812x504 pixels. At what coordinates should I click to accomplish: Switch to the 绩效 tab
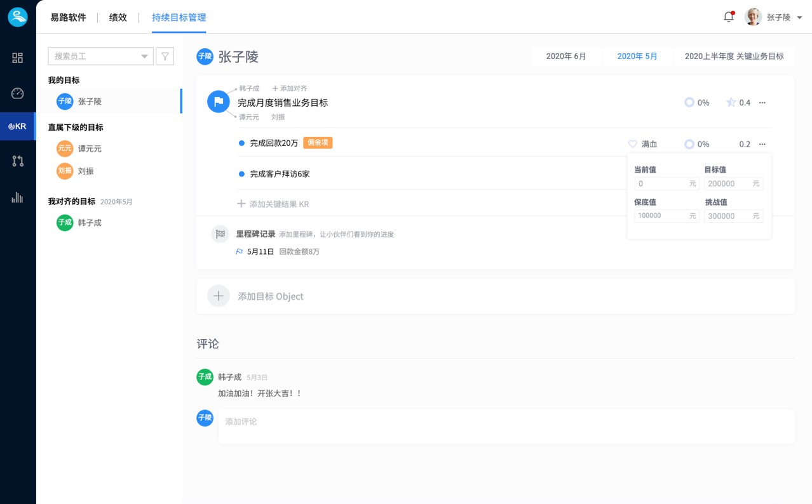tap(118, 17)
